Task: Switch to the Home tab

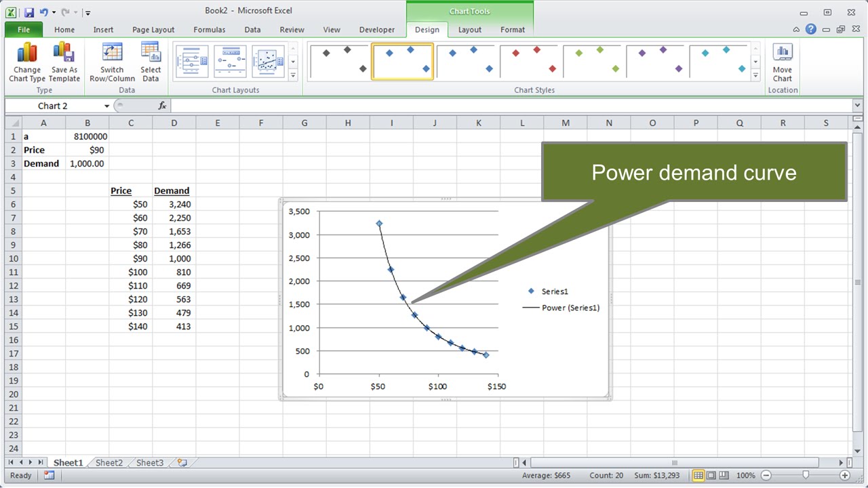Action: pos(64,30)
